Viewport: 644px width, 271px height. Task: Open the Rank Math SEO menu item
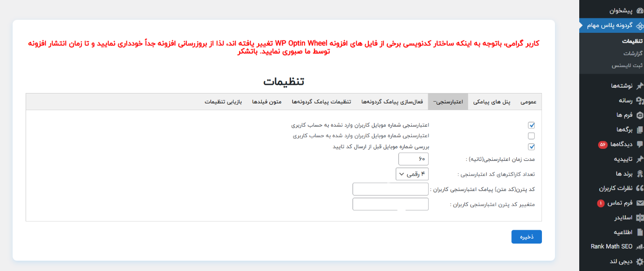click(612, 247)
